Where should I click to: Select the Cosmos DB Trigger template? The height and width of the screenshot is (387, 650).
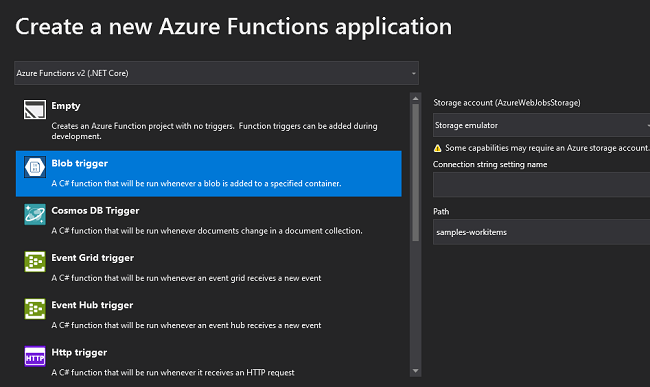coord(209,220)
